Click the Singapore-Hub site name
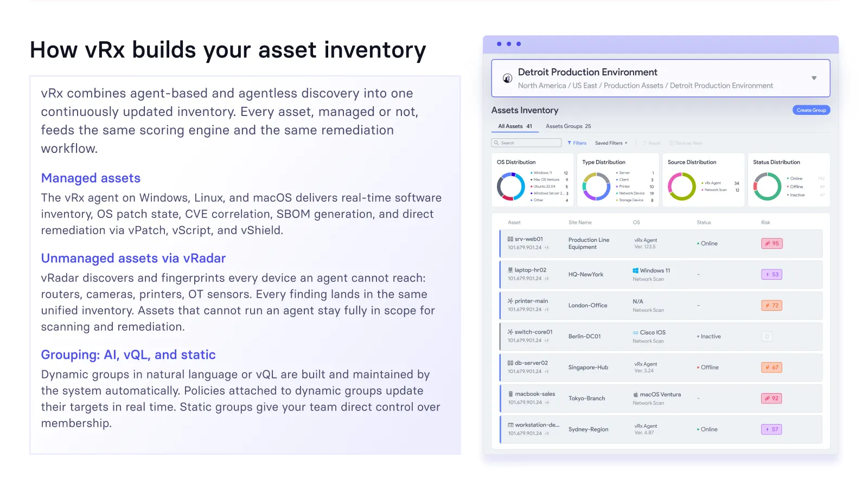 (x=588, y=368)
